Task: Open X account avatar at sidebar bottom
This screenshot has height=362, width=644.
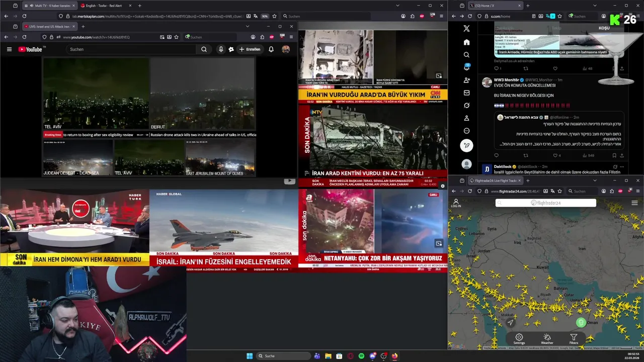Action: [x=466, y=164]
